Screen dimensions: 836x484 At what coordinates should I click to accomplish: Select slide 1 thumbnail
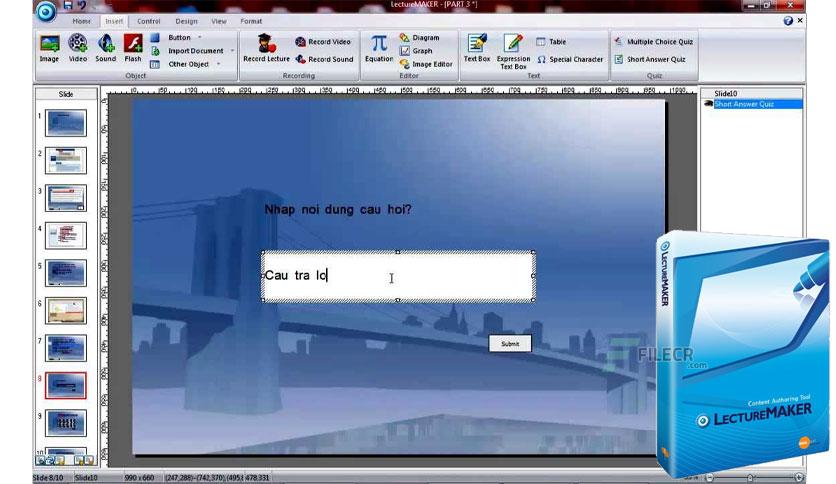tap(66, 123)
